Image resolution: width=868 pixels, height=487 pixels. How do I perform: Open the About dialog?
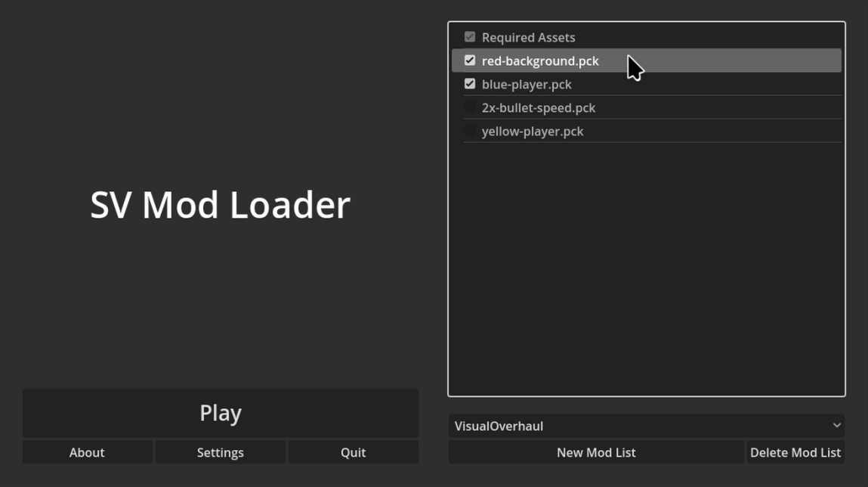pos(87,452)
